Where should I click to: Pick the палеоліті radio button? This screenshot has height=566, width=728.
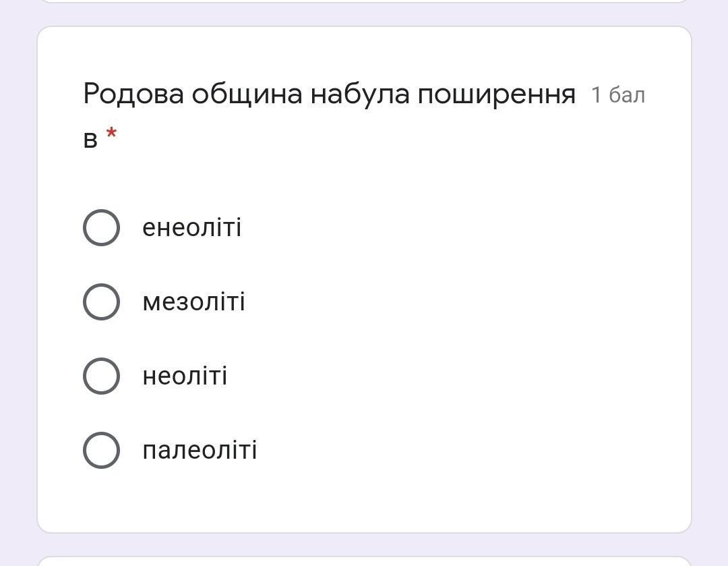click(101, 450)
